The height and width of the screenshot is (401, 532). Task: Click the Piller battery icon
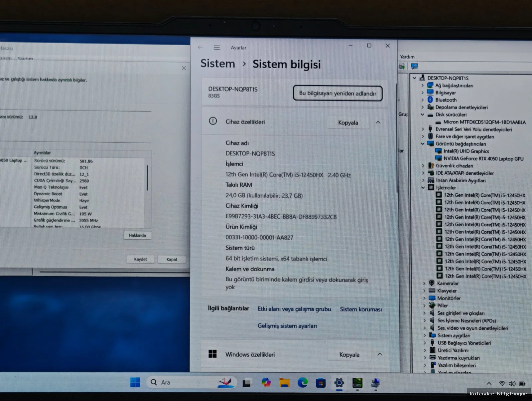tap(432, 305)
